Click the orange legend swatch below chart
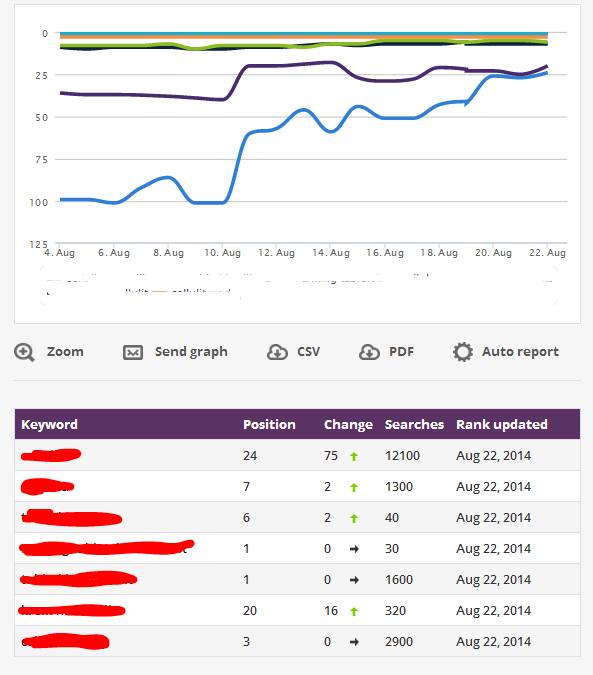593x675 pixels. tap(159, 291)
